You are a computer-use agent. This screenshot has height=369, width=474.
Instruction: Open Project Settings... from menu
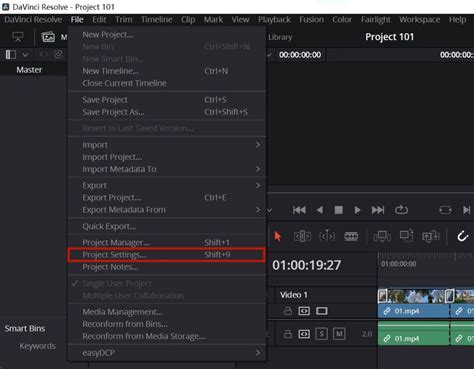click(166, 255)
